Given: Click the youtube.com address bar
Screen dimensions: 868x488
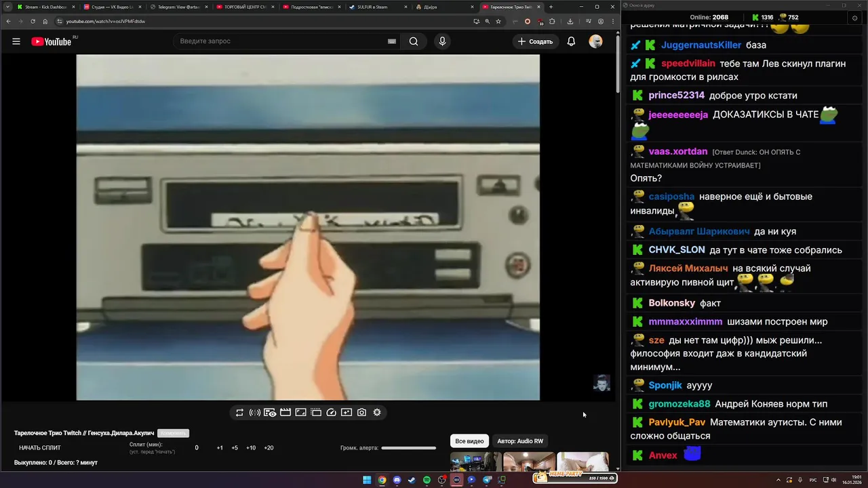Looking at the screenshot, I should pyautogui.click(x=264, y=21).
